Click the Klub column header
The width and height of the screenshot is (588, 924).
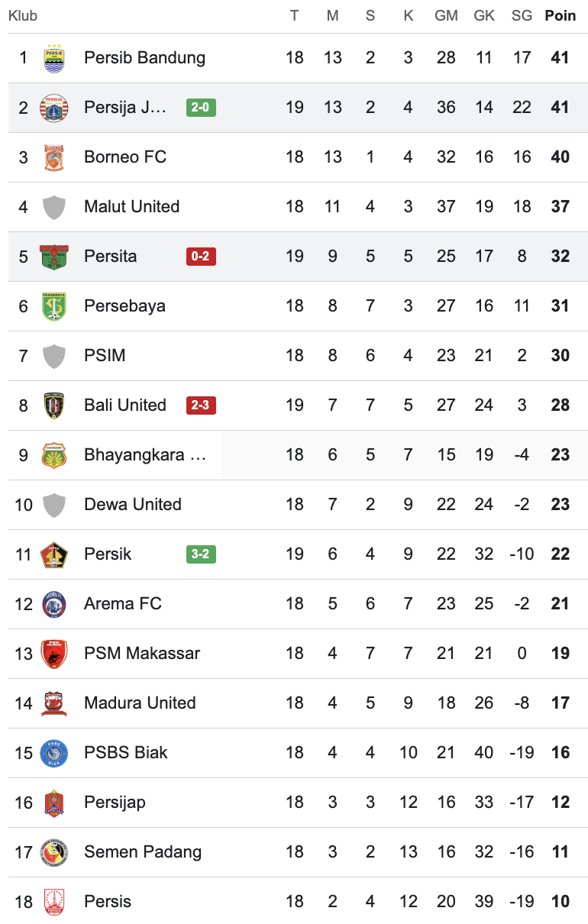23,16
